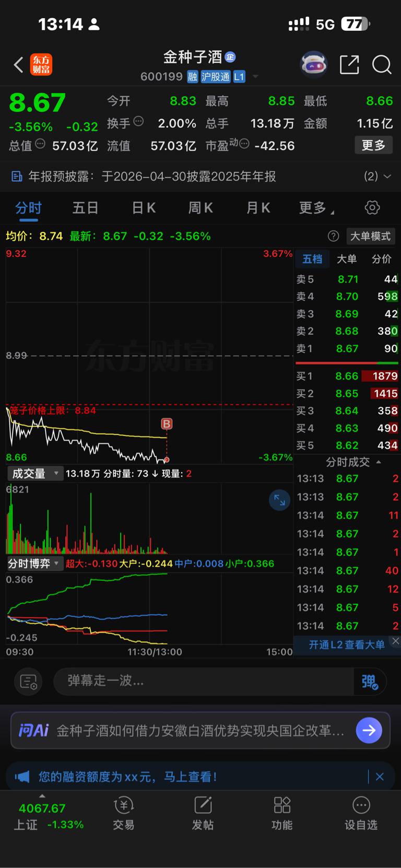Image resolution: width=401 pixels, height=868 pixels.
Task: Click the blue arrow send button
Action: click(369, 730)
